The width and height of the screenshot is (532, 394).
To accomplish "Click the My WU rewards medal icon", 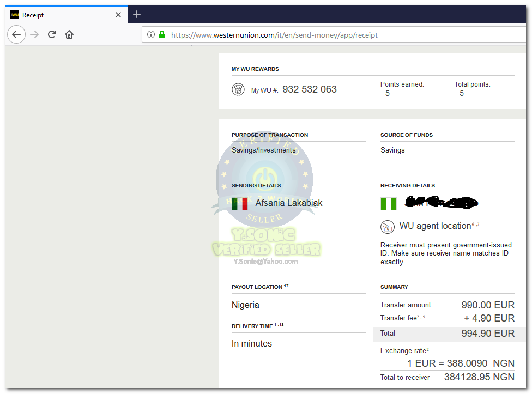I will 238,89.
